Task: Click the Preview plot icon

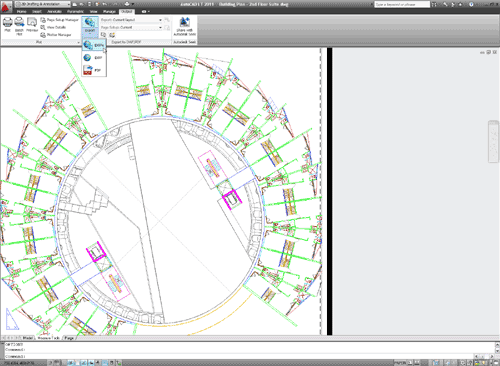Action: (x=32, y=23)
